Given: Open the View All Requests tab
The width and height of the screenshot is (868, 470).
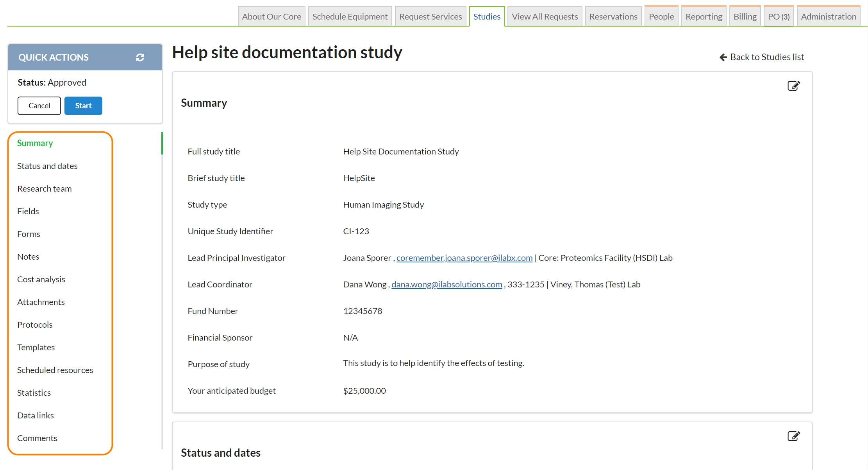Looking at the screenshot, I should (x=545, y=17).
